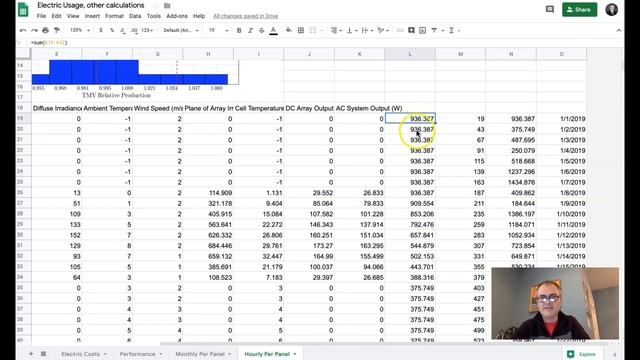The width and height of the screenshot is (640, 360).
Task: Open the Insert menu
Action: (x=92, y=16)
